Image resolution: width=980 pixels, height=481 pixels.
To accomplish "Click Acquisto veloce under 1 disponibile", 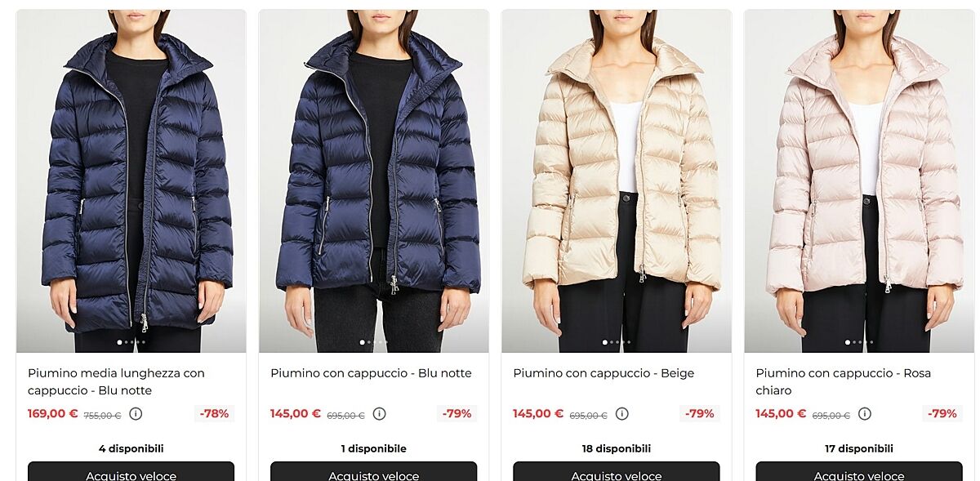I will (374, 472).
